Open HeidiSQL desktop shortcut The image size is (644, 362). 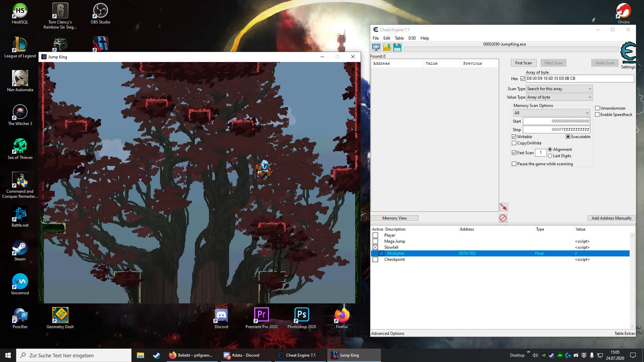(x=20, y=14)
